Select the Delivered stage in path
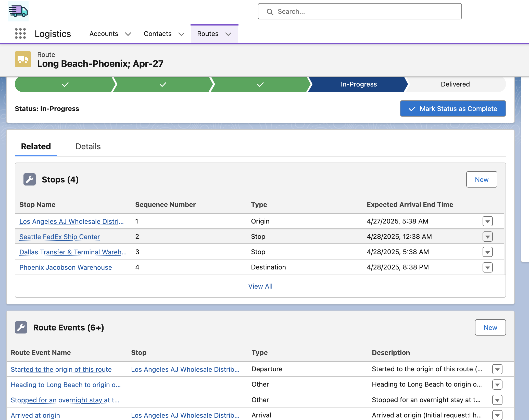The height and width of the screenshot is (420, 529). [455, 84]
